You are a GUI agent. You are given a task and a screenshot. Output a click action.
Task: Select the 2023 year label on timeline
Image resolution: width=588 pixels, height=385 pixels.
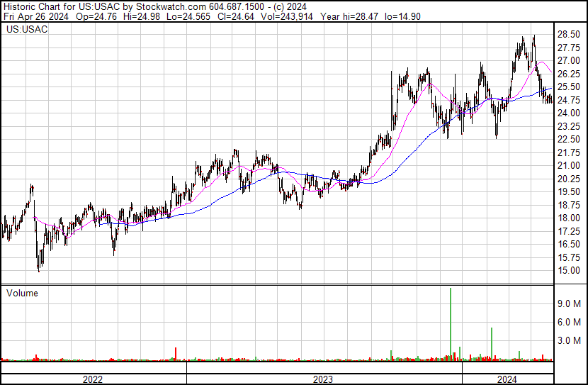(x=323, y=379)
